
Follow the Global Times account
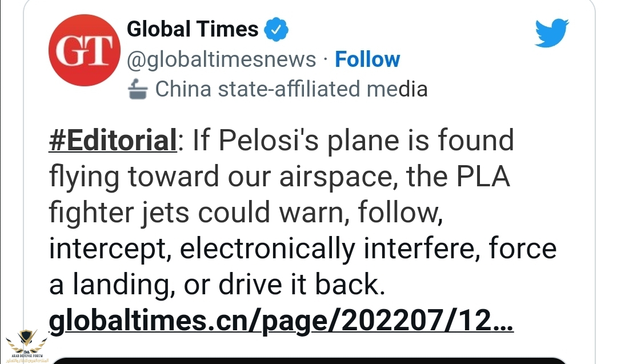pyautogui.click(x=367, y=59)
